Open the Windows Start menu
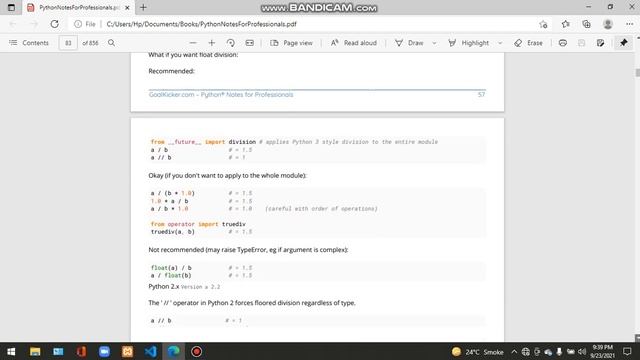The image size is (640, 360). (x=11, y=351)
